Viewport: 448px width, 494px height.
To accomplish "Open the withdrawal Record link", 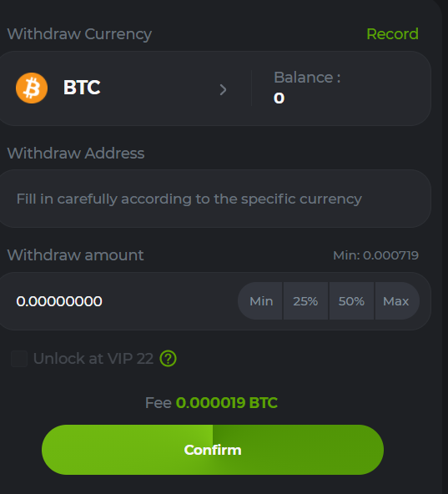I will pos(392,34).
